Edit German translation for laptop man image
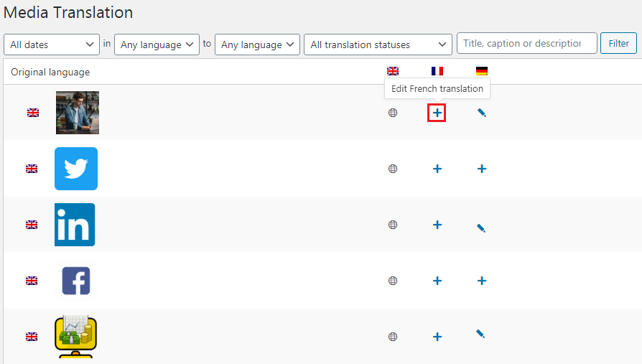Viewport: 642px width, 364px height. coord(481,113)
